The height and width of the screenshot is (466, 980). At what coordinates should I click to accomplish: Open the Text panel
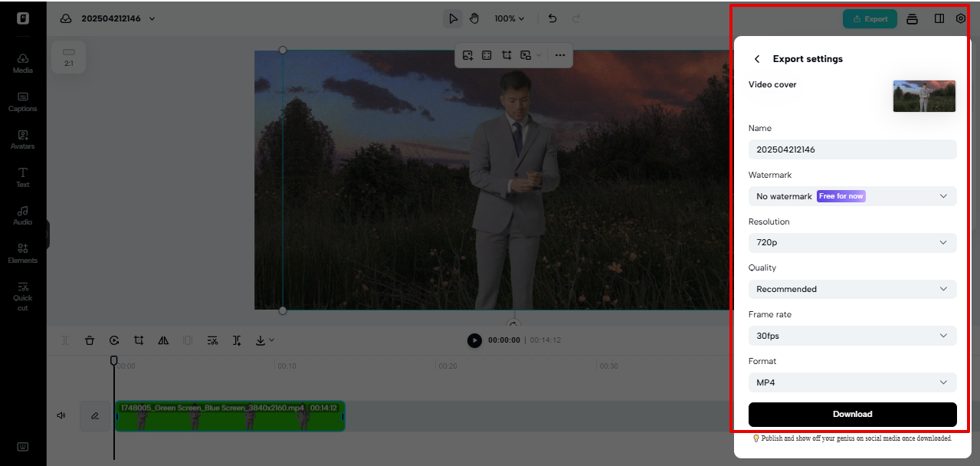(22, 178)
